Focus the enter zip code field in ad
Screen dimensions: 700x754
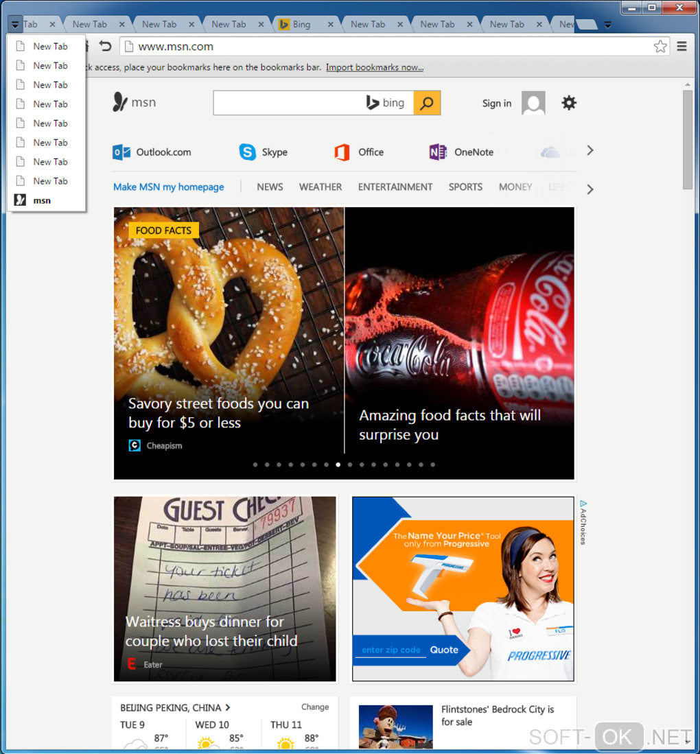pyautogui.click(x=390, y=650)
